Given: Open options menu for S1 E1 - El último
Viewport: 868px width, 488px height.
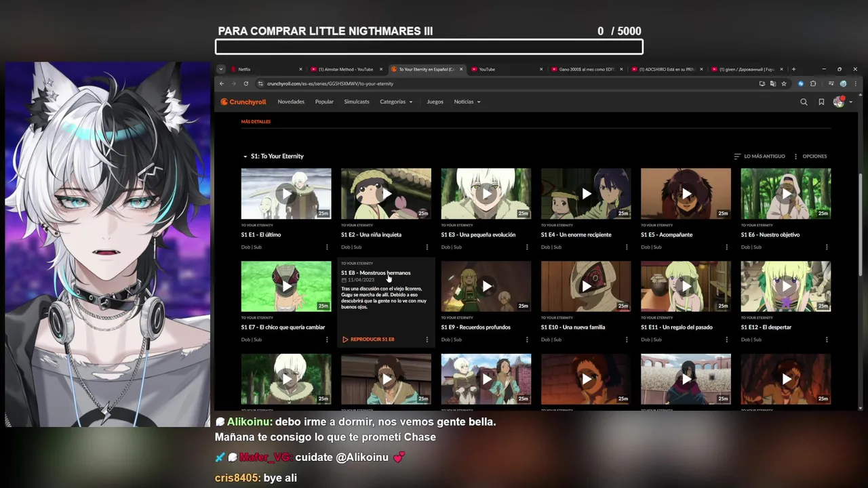Looking at the screenshot, I should pyautogui.click(x=327, y=247).
